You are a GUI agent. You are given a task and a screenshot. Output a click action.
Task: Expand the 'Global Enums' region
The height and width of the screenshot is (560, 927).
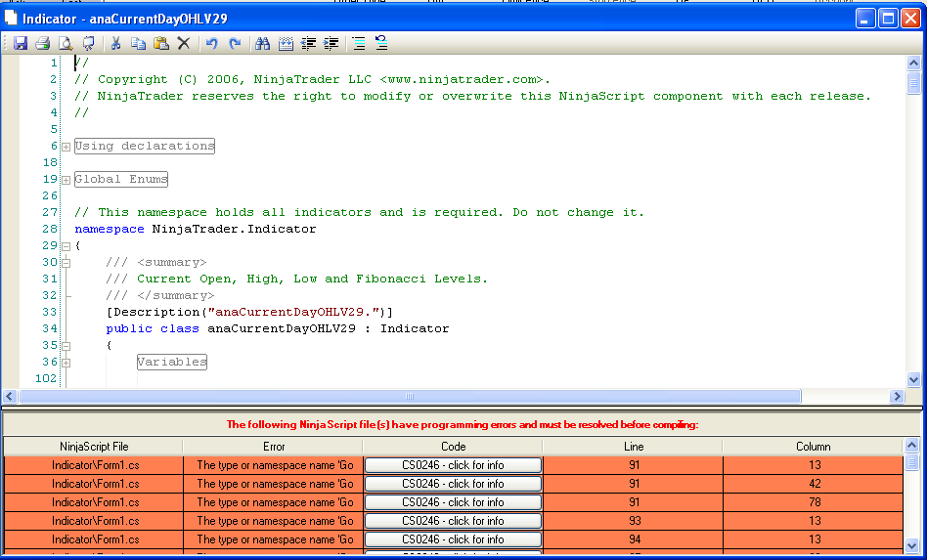[x=66, y=180]
